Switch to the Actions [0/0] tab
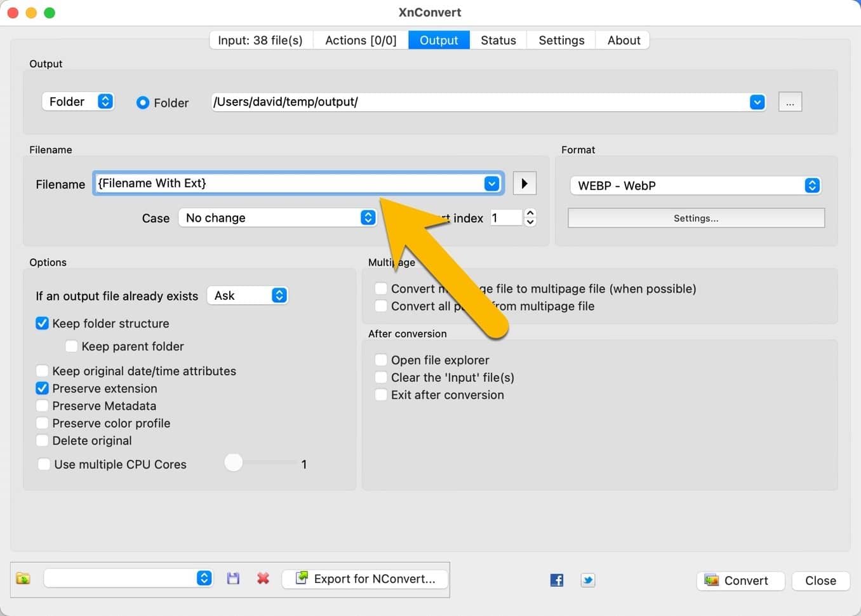 [x=361, y=40]
